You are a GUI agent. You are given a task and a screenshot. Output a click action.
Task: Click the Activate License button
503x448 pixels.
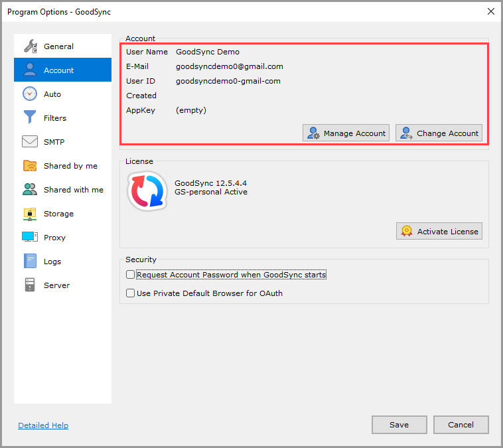[x=439, y=231]
